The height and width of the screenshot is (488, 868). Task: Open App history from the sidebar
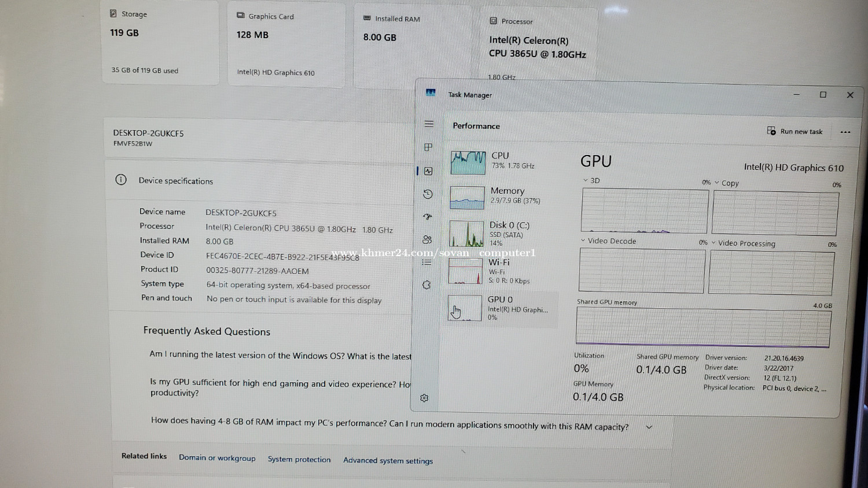pos(428,194)
